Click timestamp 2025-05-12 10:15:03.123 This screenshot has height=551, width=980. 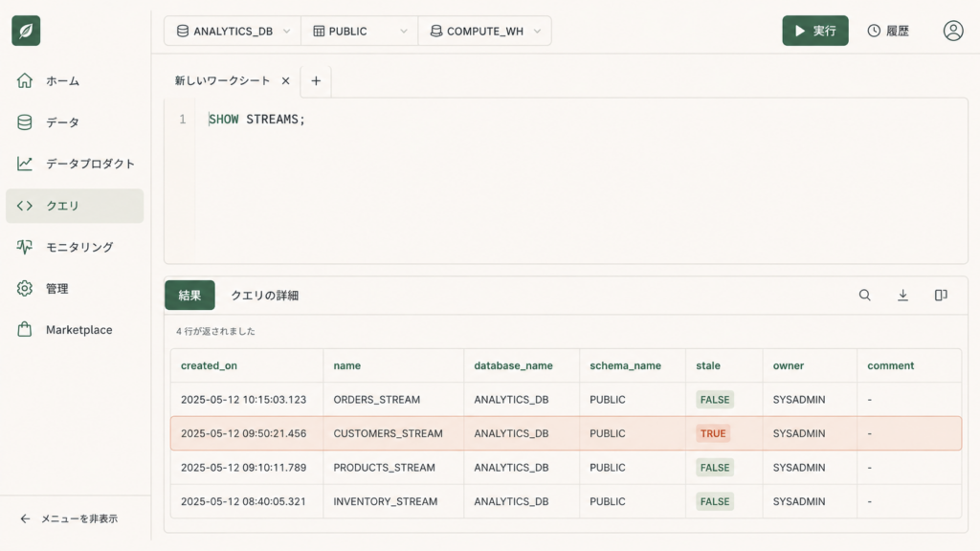click(x=243, y=399)
